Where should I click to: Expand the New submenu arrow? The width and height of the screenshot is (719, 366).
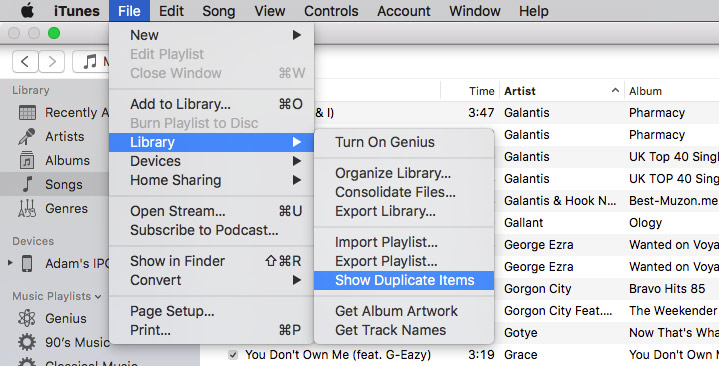(x=297, y=35)
